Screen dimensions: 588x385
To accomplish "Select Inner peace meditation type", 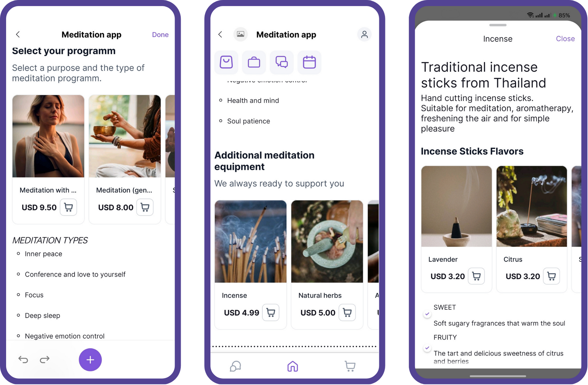I will tap(44, 254).
